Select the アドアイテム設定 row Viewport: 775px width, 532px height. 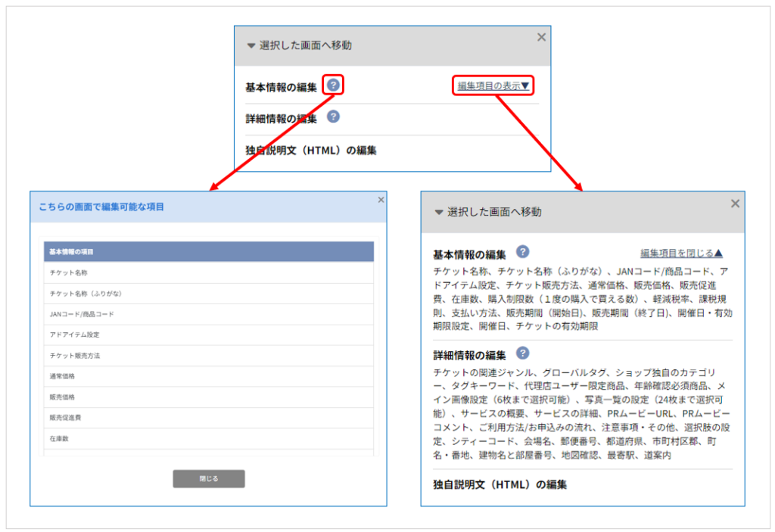pos(209,334)
